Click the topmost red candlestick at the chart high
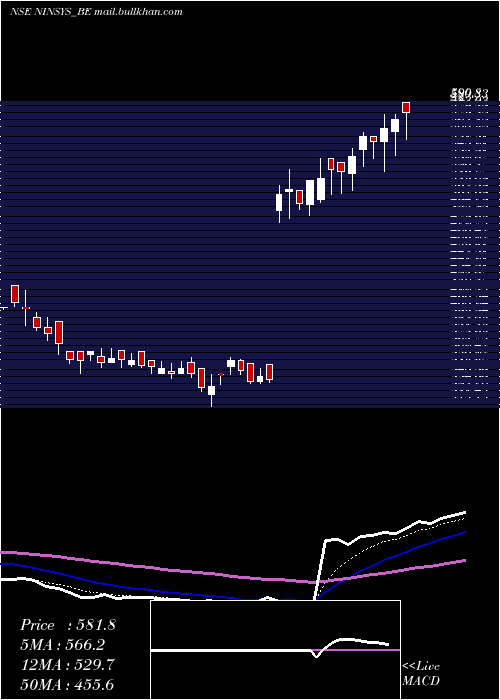Viewport: 500px width, 700px height. [406, 108]
